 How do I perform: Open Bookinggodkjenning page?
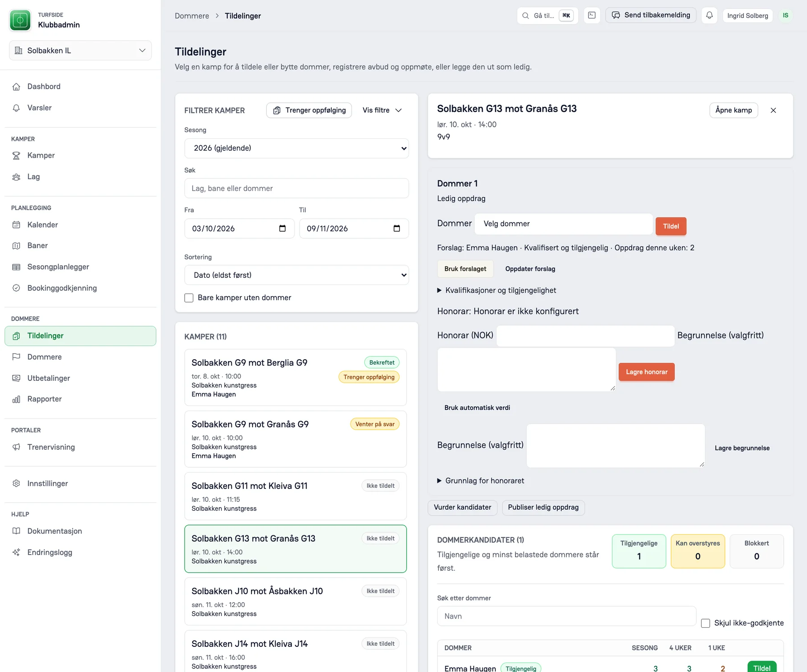pyautogui.click(x=80, y=288)
